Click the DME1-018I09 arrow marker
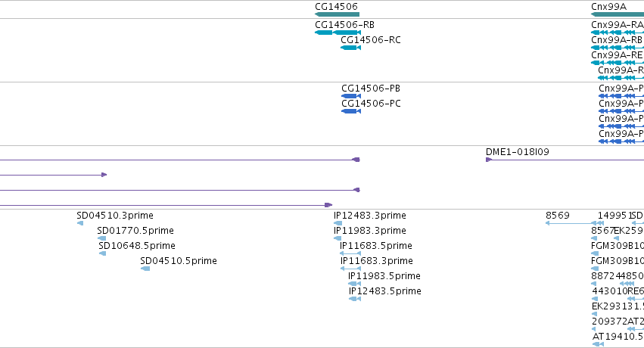Screen dimensions: 644x348 (489, 160)
